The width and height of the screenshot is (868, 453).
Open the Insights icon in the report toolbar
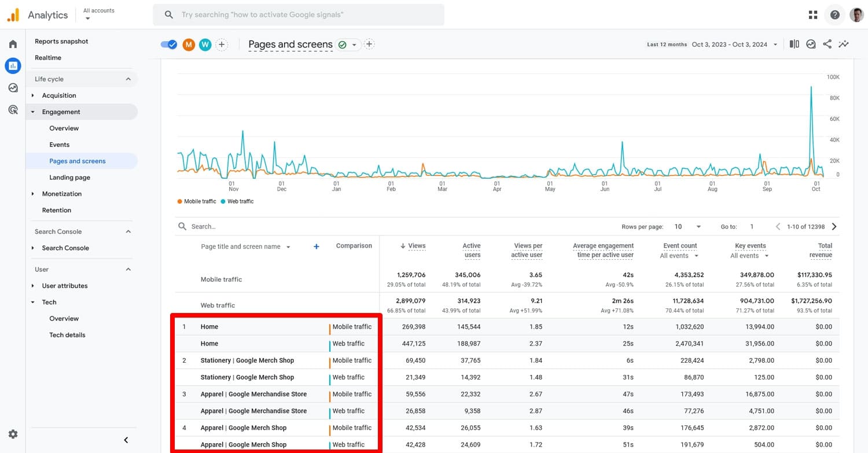pos(811,44)
